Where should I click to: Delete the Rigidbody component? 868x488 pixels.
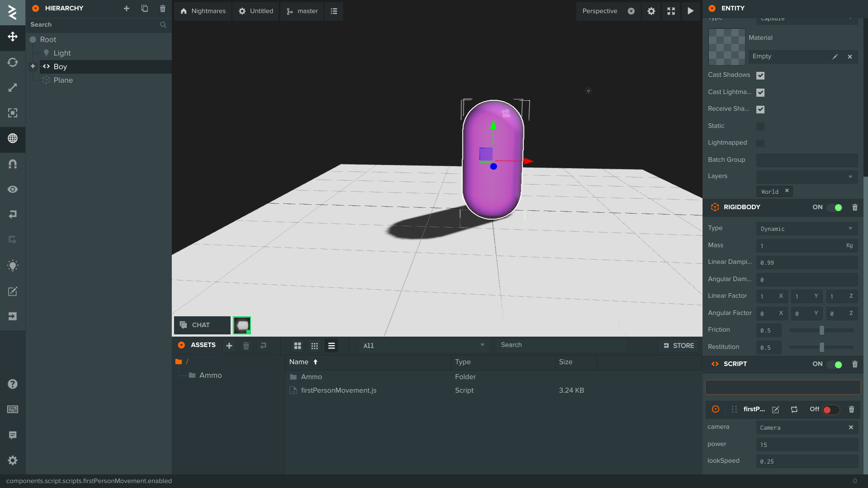854,207
